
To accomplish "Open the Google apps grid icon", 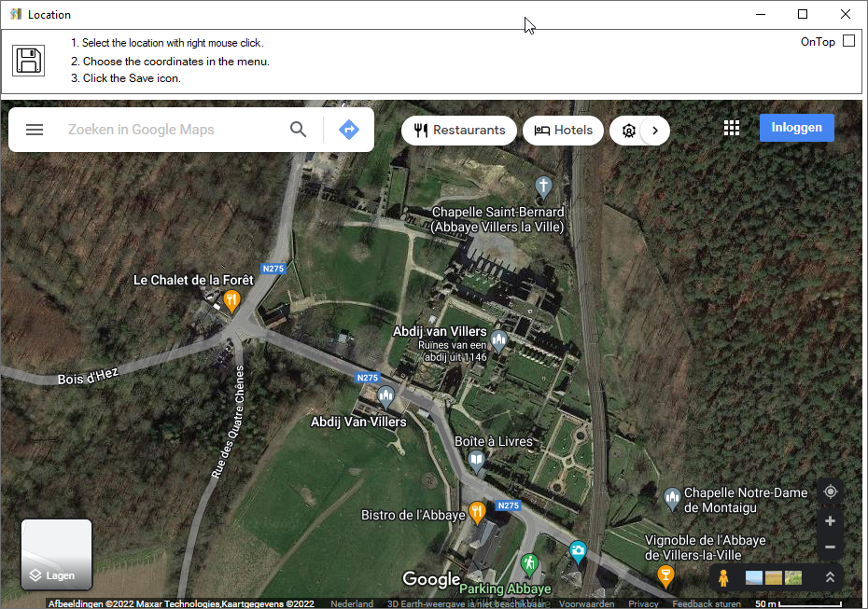I will [x=732, y=128].
